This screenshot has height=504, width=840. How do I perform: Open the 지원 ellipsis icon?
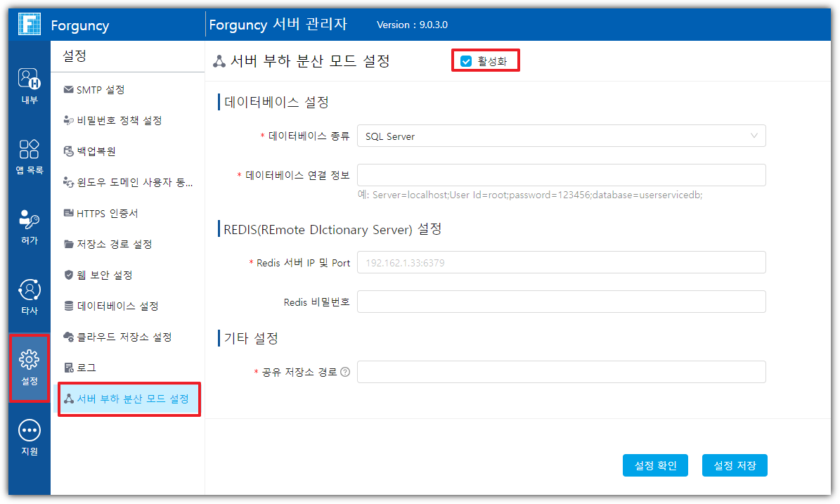[x=30, y=430]
